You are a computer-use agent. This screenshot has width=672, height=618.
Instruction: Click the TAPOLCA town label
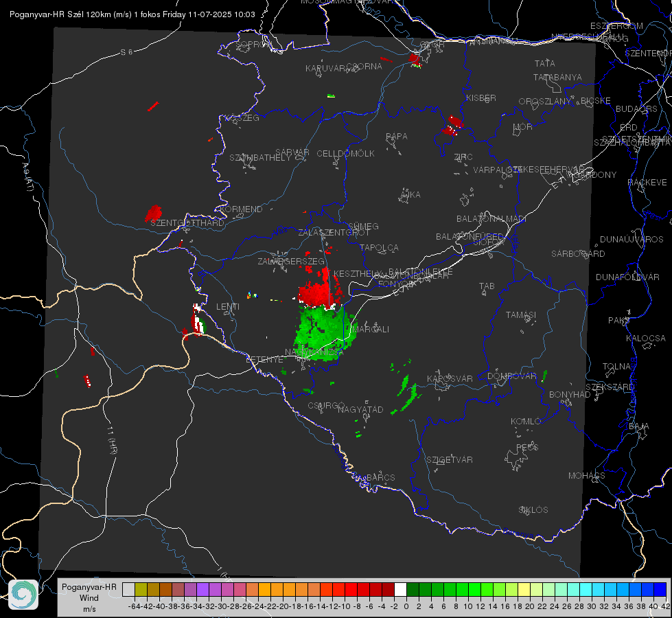(379, 247)
